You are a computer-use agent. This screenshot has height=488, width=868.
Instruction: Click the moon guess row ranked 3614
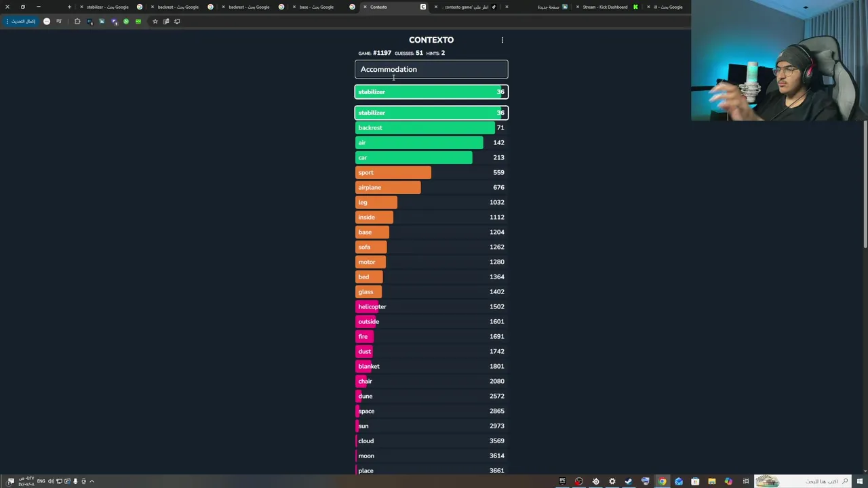click(x=431, y=455)
